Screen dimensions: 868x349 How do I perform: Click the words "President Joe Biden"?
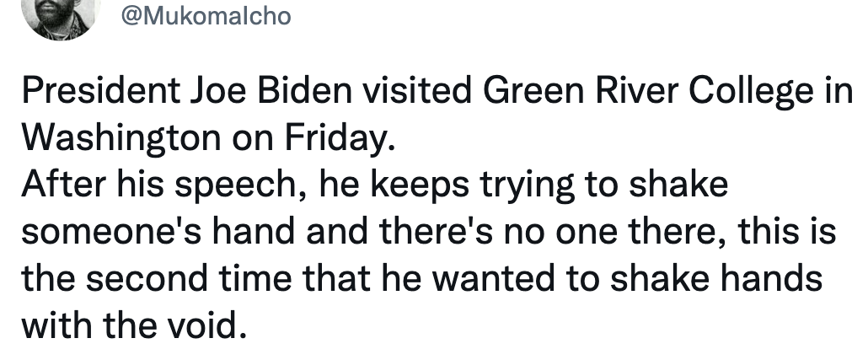point(186,90)
